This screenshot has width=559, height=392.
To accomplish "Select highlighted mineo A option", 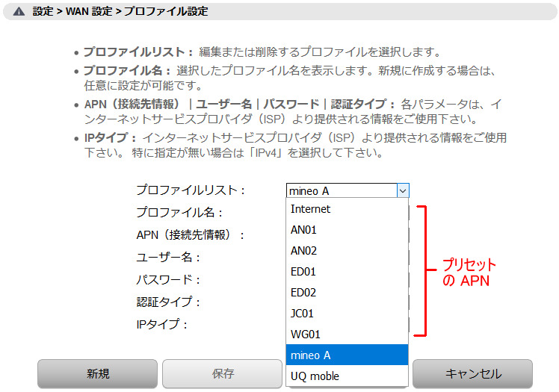I will 347,355.
